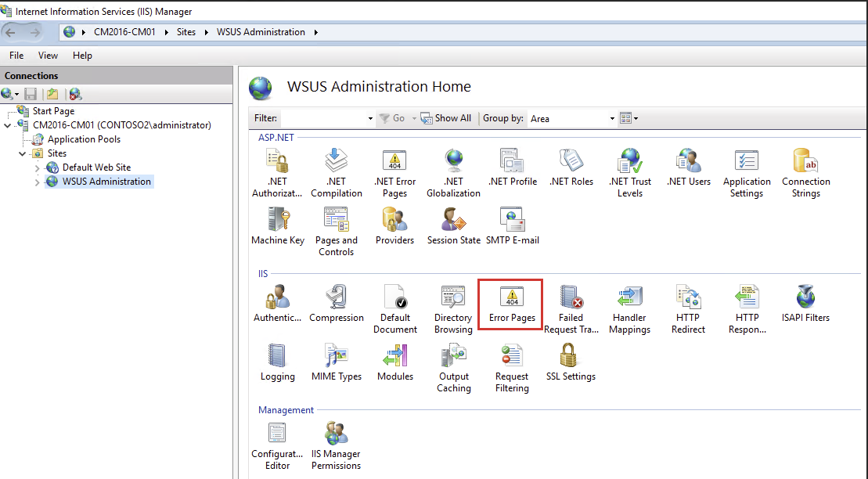Open Handler Mappings feature

tap(629, 310)
